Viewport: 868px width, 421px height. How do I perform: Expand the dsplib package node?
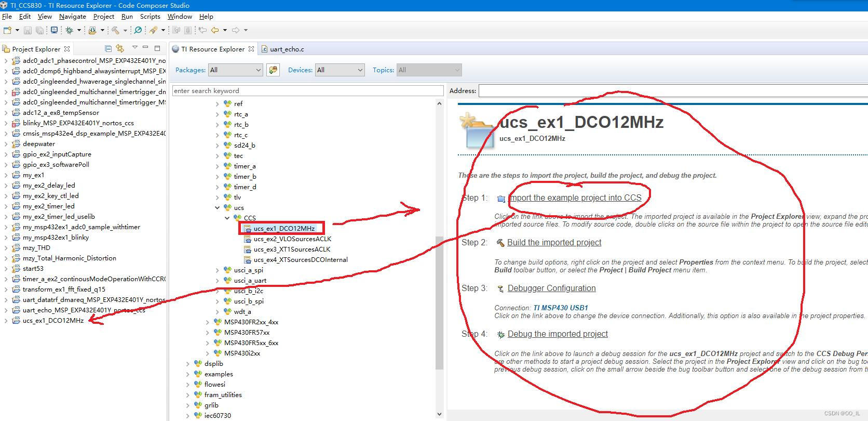tap(188, 363)
